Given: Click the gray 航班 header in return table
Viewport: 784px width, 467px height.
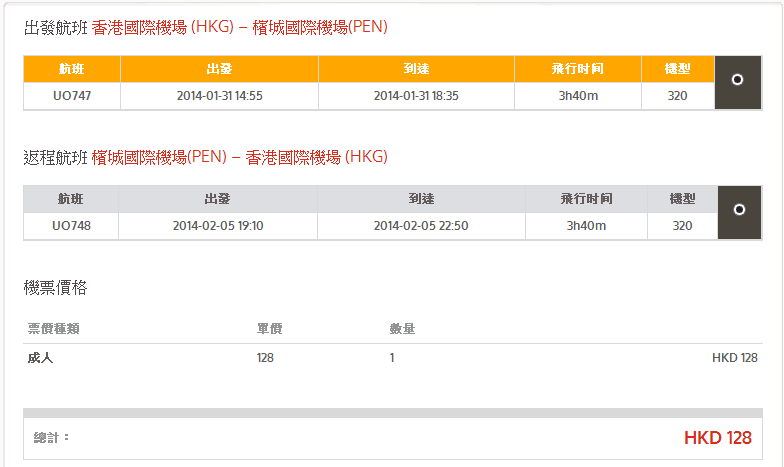Looking at the screenshot, I should (x=71, y=199).
